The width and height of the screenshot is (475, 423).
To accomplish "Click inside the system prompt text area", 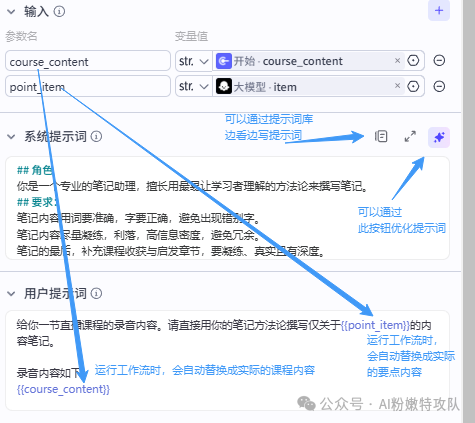I will click(227, 208).
